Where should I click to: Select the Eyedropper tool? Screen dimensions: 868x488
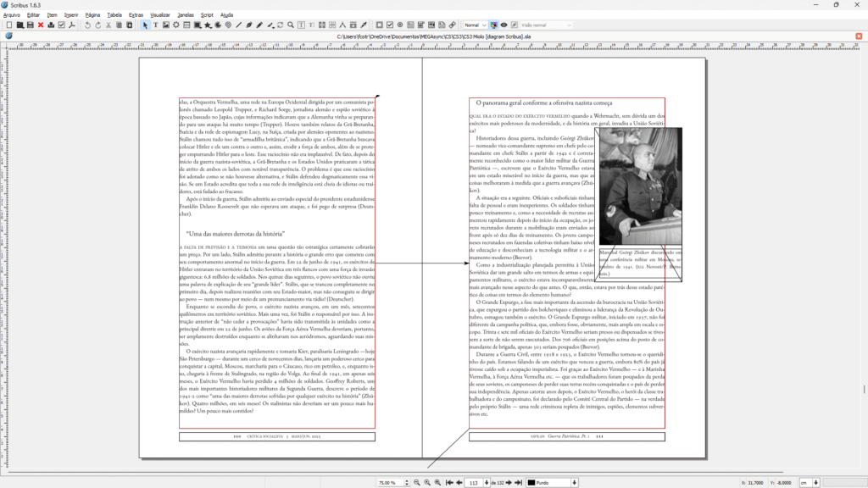tap(364, 25)
